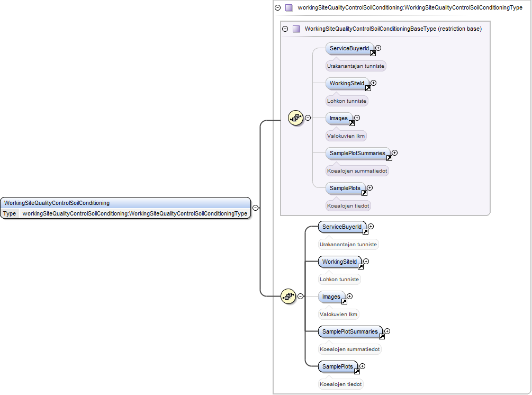
Task: Click 'Urakanantajan tunniste' annotation in the restriction base
Action: click(356, 66)
